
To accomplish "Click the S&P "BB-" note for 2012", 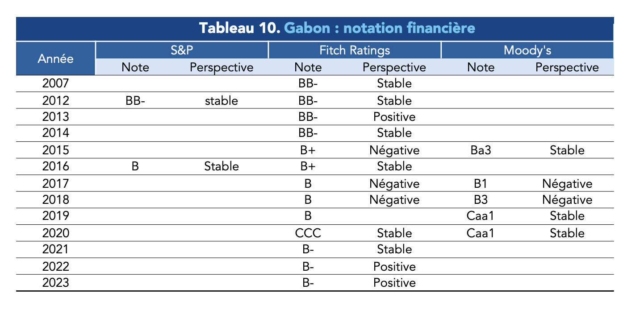I will pos(135,100).
